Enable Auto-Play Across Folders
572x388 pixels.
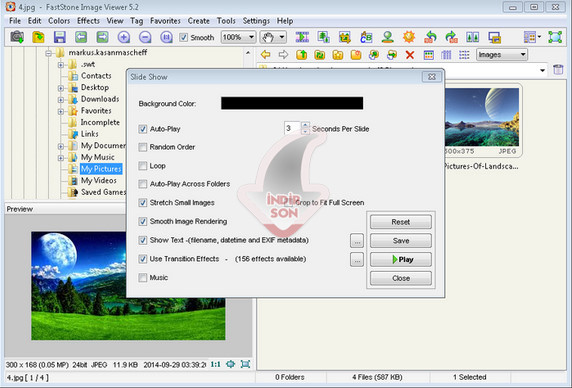point(143,184)
